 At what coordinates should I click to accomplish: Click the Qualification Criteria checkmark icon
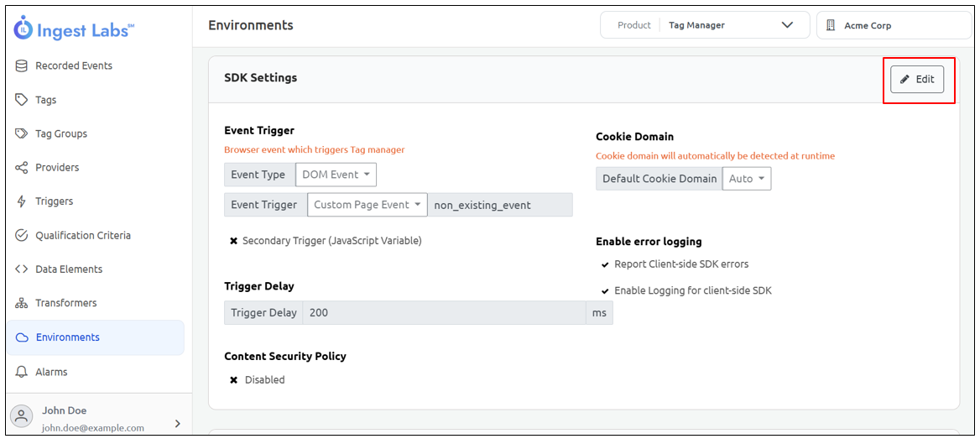[22, 236]
